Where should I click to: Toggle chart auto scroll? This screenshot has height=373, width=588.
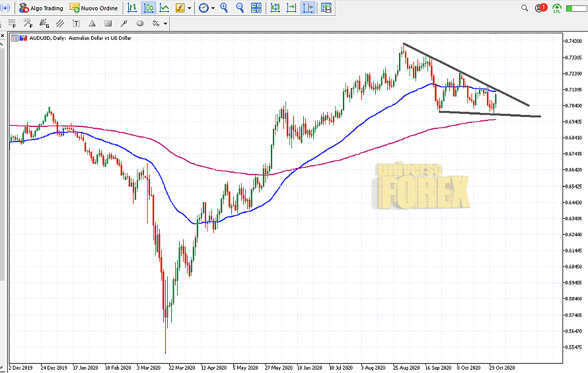pyautogui.click(x=291, y=8)
